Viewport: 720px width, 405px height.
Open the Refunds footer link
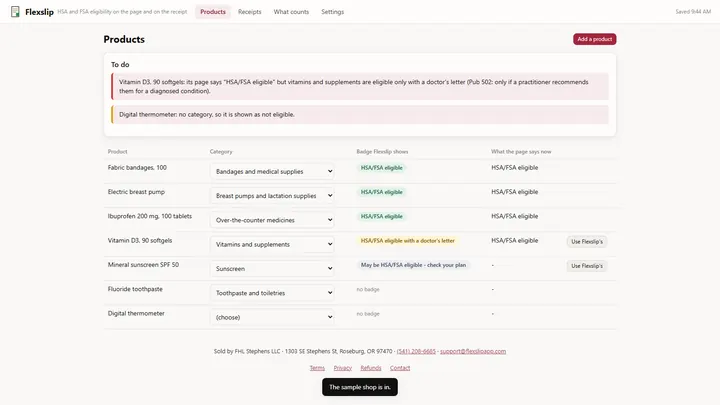point(371,368)
